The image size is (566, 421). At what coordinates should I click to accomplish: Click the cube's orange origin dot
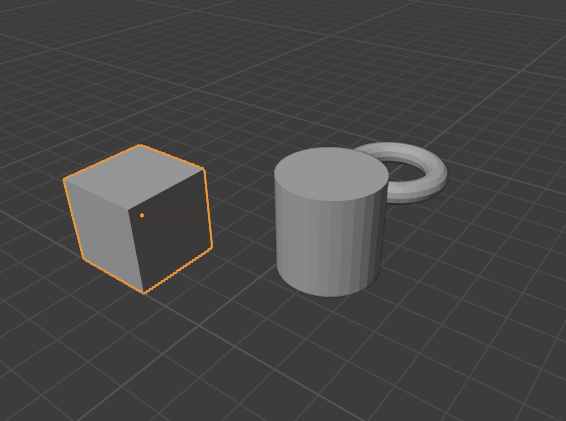[142, 215]
